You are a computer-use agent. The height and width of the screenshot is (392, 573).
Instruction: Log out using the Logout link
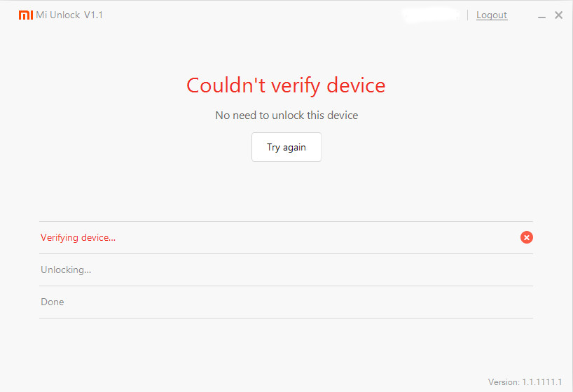point(492,15)
